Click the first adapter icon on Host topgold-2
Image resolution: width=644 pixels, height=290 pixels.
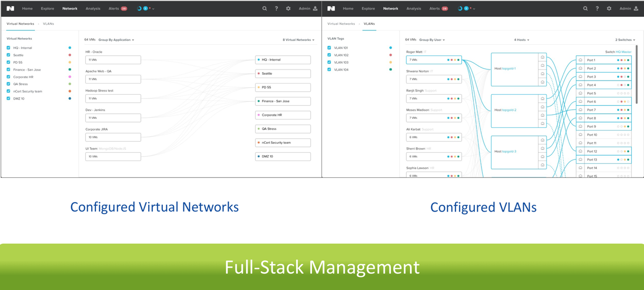[542, 98]
